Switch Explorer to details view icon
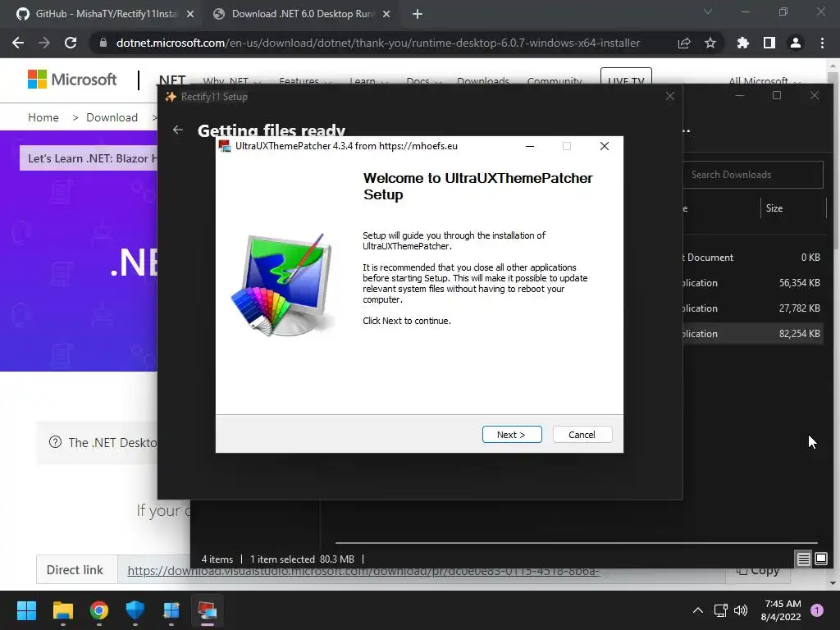Image resolution: width=840 pixels, height=630 pixels. click(x=804, y=559)
